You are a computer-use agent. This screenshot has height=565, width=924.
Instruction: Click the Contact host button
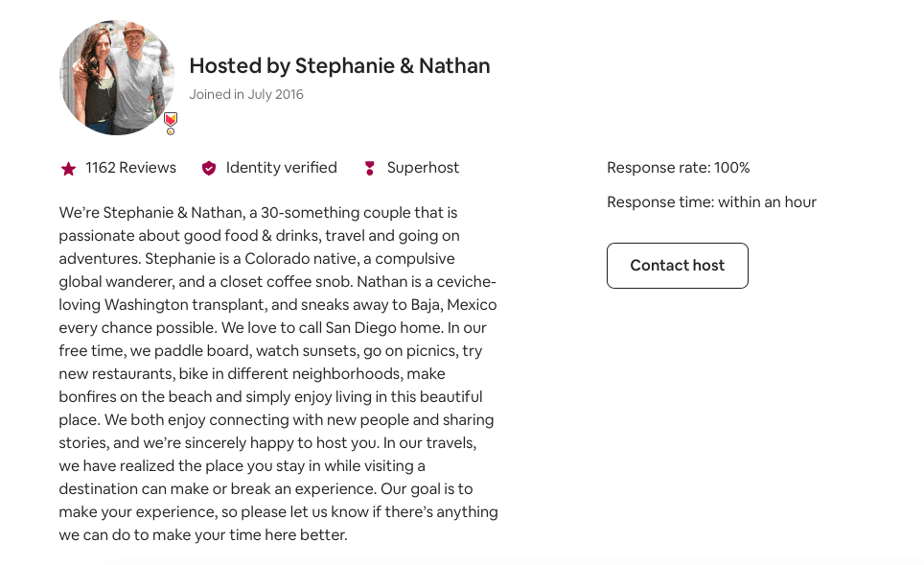pyautogui.click(x=677, y=266)
